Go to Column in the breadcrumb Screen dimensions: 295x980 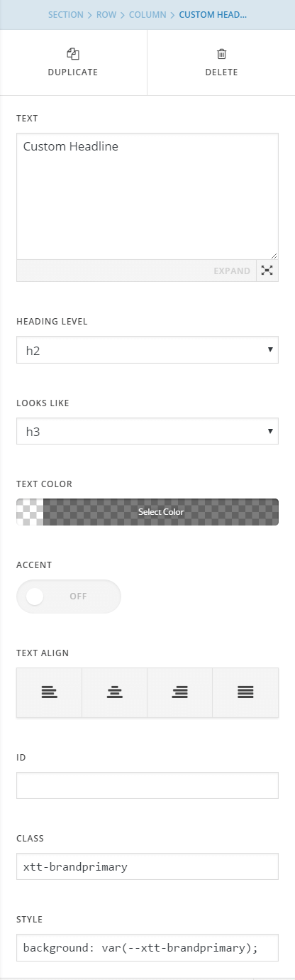147,14
